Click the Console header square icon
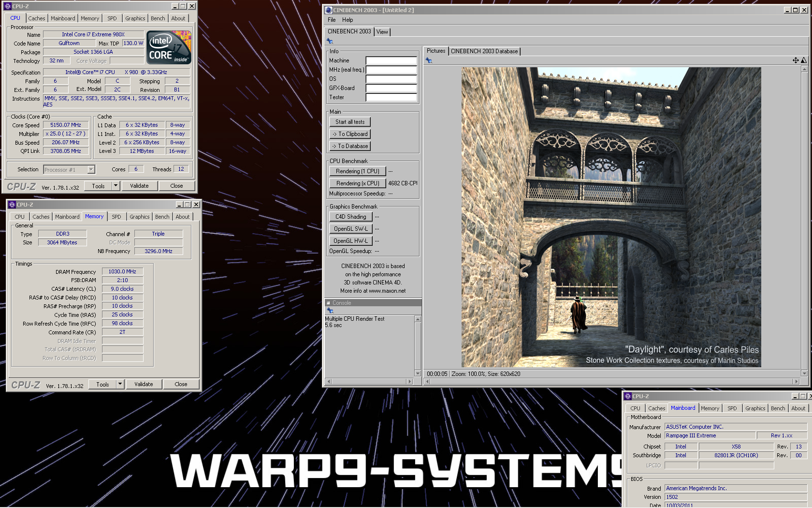The image size is (812, 508). coord(328,303)
